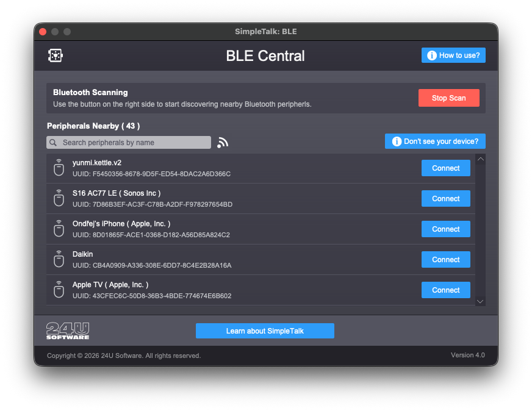532x411 pixels.
Task: Click the chip icon in the header
Action: click(x=56, y=55)
